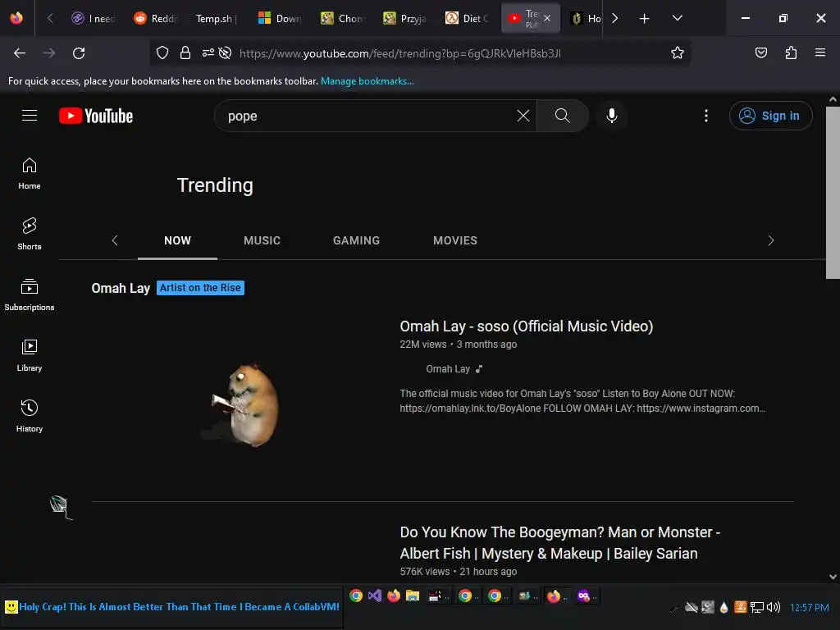The height and width of the screenshot is (630, 840).
Task: Open Visual Studio from the taskbar
Action: click(374, 596)
